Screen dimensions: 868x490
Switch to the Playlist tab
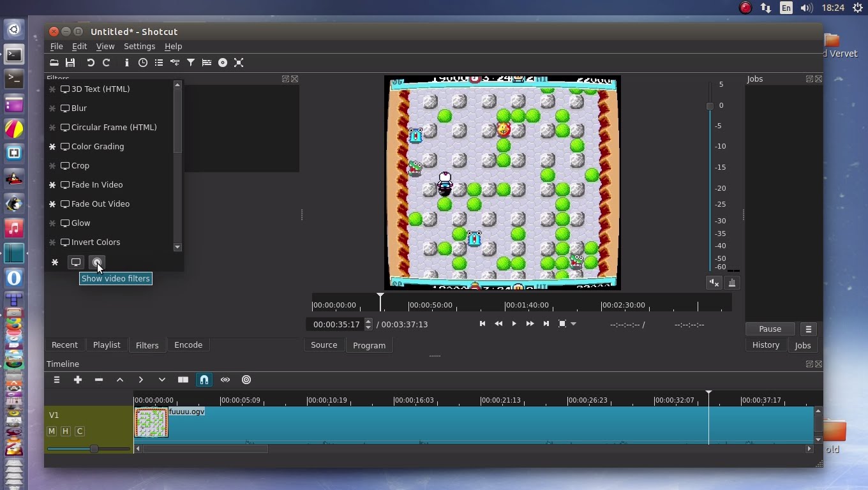tap(107, 345)
